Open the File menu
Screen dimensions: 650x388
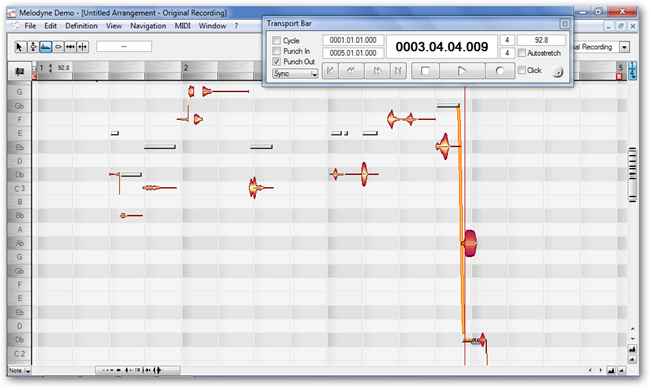tap(30, 26)
